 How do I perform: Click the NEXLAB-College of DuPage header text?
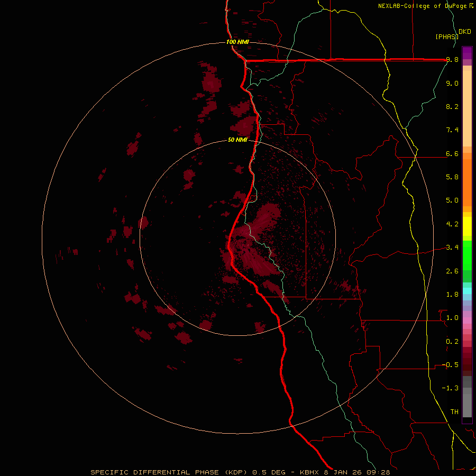pyautogui.click(x=422, y=6)
